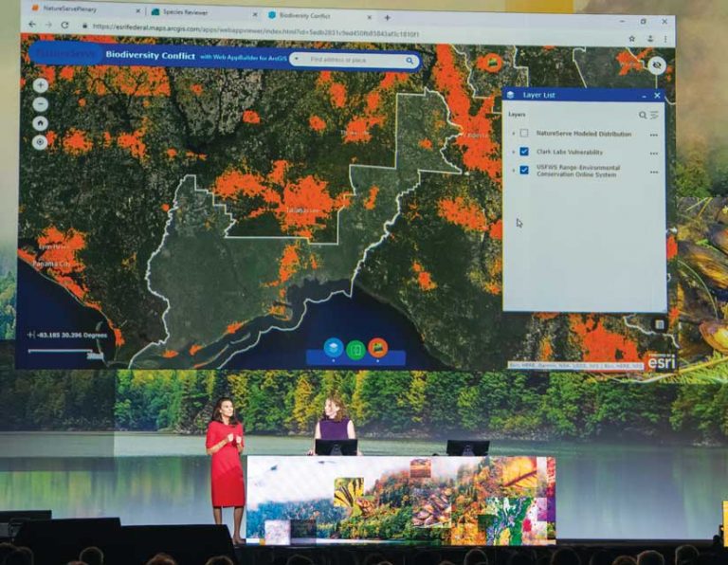
Task: Expand Clark Labs Vulnerability layer
Action: click(x=513, y=152)
